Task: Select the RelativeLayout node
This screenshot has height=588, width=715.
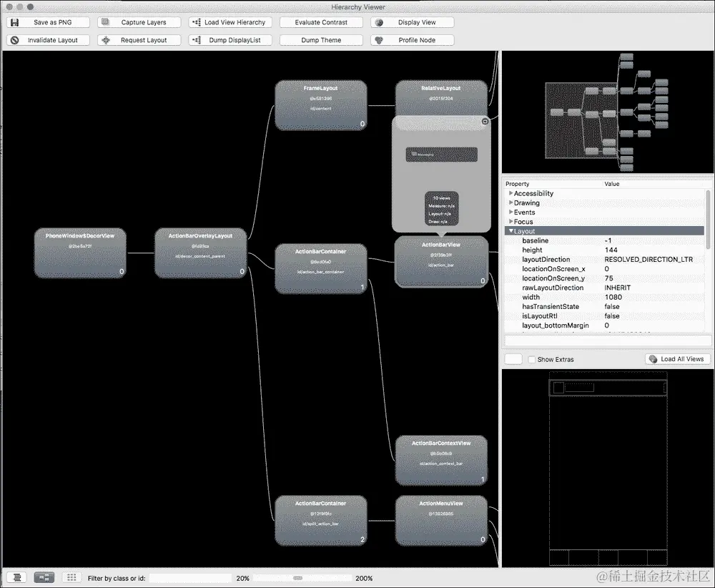Action: coord(441,99)
